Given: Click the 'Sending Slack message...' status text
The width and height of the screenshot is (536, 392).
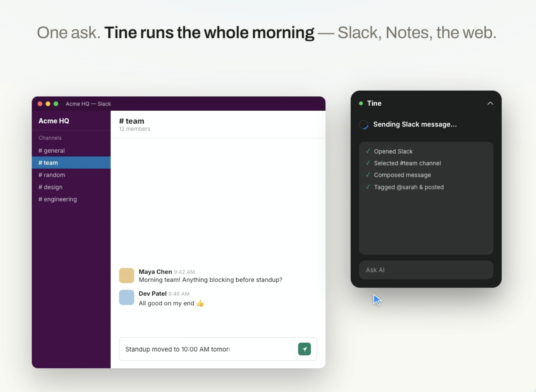Looking at the screenshot, I should point(415,124).
